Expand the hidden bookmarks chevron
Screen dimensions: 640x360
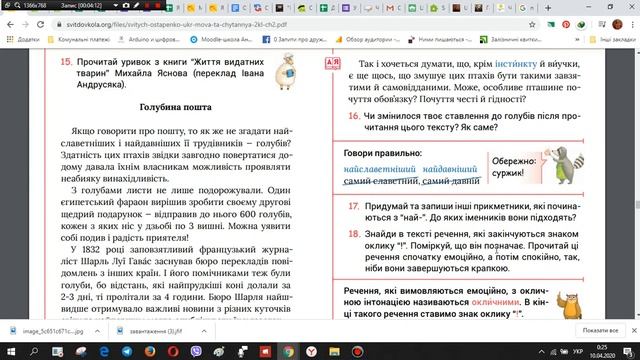point(577,40)
